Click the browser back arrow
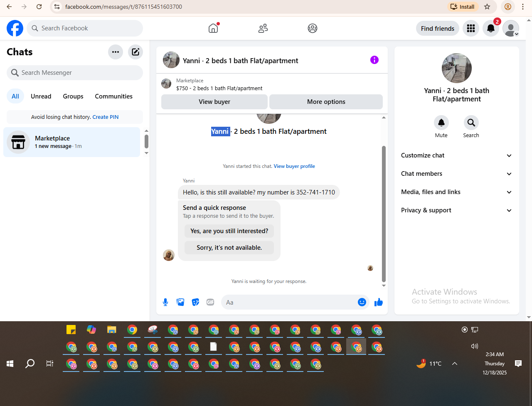Viewport: 532px width, 406px height. click(9, 7)
